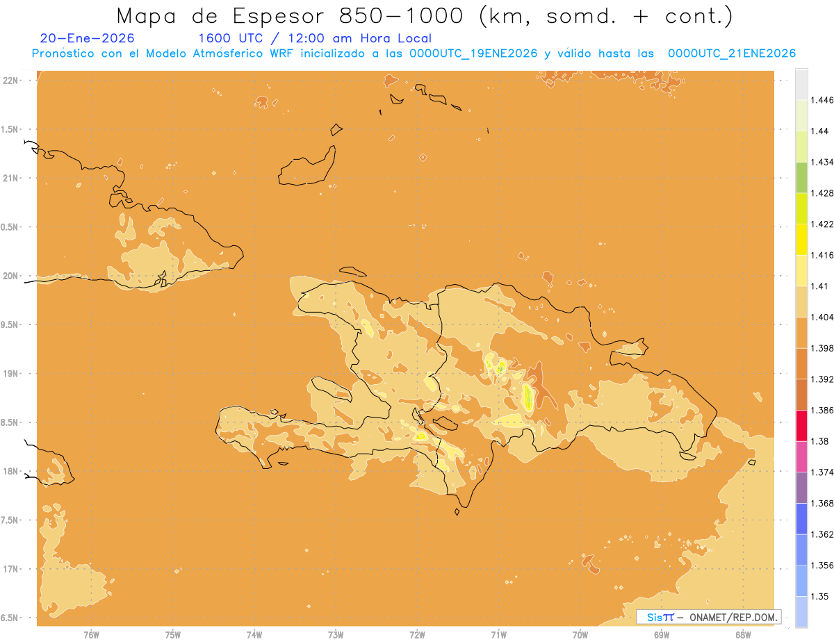The image size is (834, 644).
Task: Click the legend value '1.362'
Action: [822, 534]
